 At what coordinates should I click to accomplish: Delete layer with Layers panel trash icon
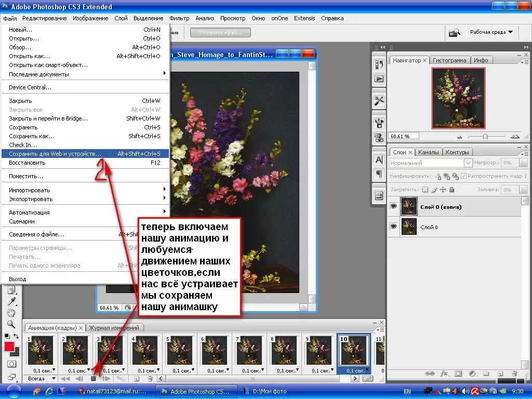pyautogui.click(x=514, y=374)
